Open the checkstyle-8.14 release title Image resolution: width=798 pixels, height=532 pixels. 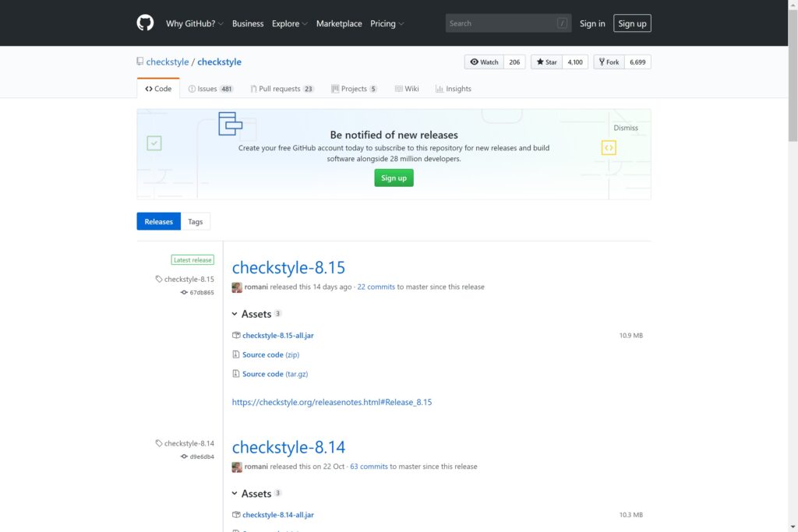(288, 447)
